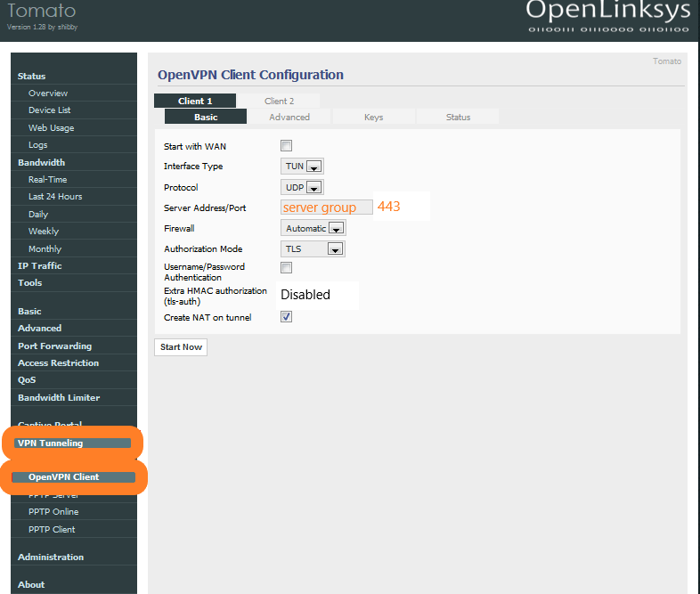700x594 pixels.
Task: Open the Advanced configuration tab
Action: click(289, 117)
